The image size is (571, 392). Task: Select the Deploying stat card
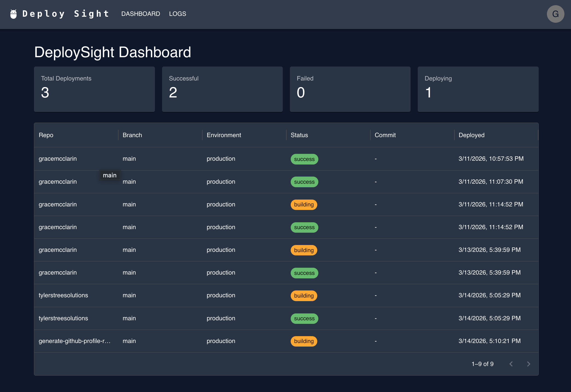click(x=478, y=89)
